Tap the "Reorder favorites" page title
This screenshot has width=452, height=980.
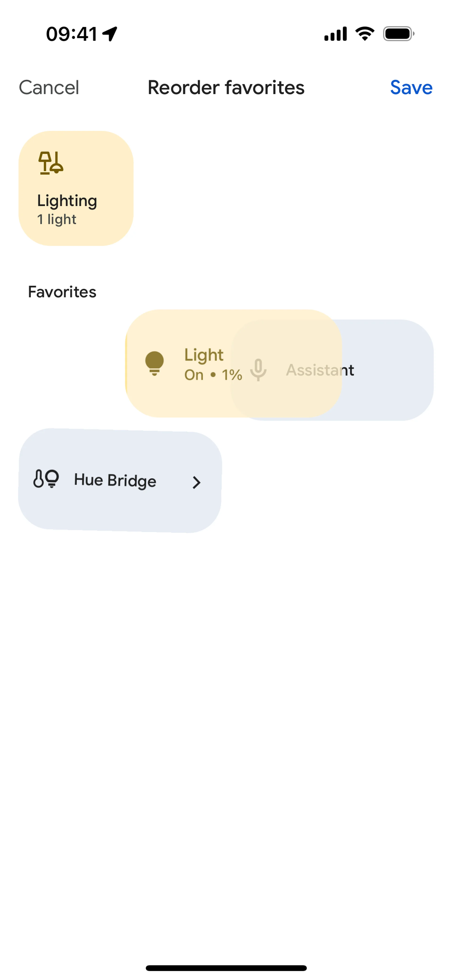coord(226,88)
